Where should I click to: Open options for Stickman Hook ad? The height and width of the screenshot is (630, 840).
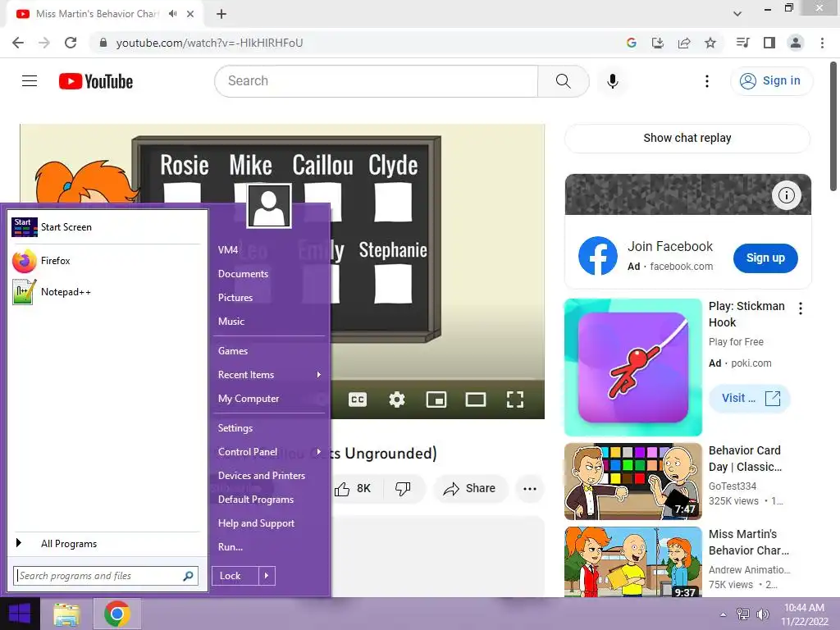[x=801, y=308]
